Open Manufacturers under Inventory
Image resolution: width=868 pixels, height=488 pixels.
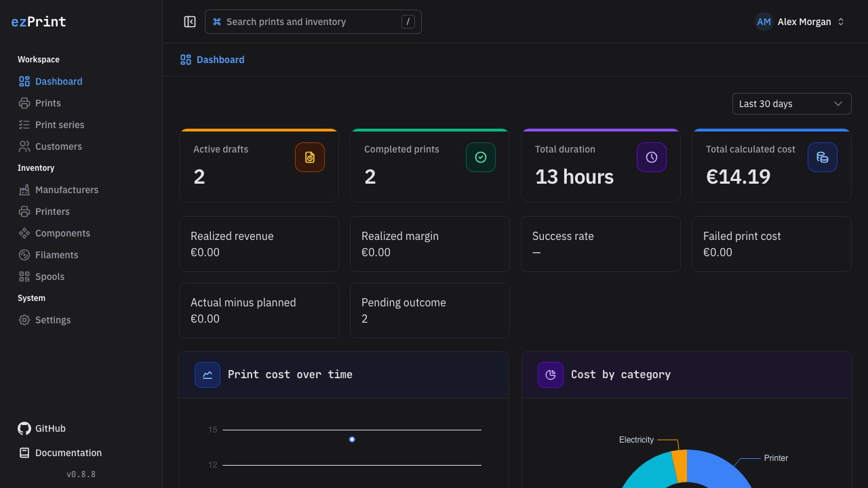pos(81,190)
